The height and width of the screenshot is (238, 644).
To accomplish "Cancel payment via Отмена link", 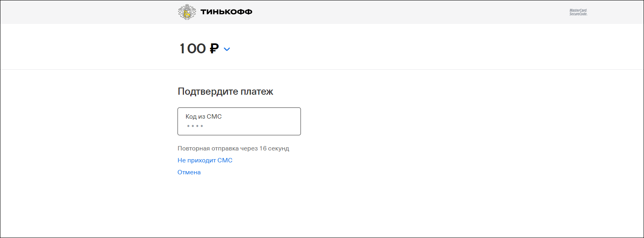I will tap(189, 172).
